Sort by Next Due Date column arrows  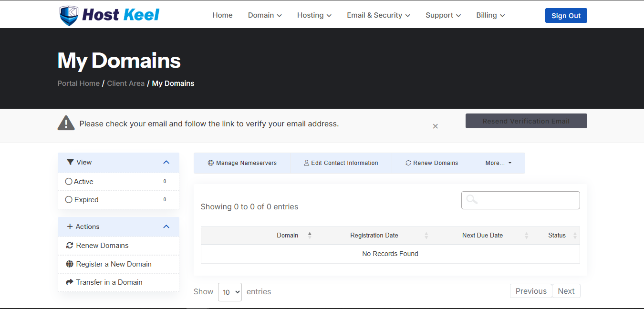pos(527,236)
